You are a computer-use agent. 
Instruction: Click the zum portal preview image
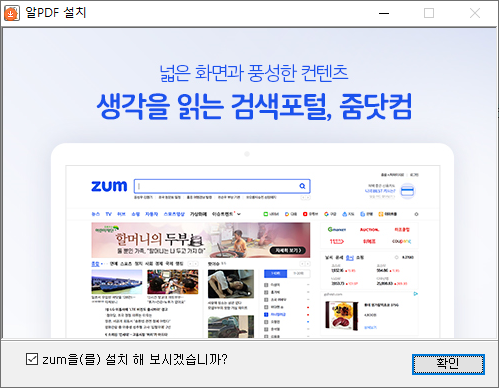point(253,241)
